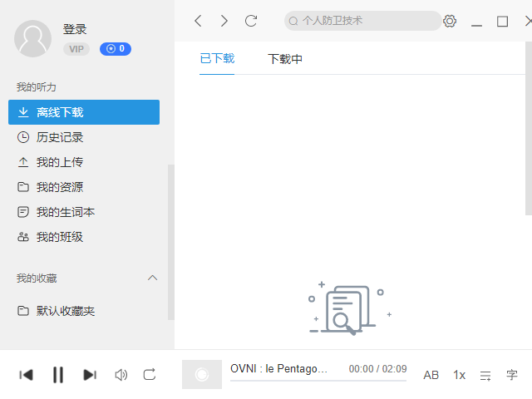Click the note icon beside 我的生词本
This screenshot has width=532, height=399.
[23, 212]
